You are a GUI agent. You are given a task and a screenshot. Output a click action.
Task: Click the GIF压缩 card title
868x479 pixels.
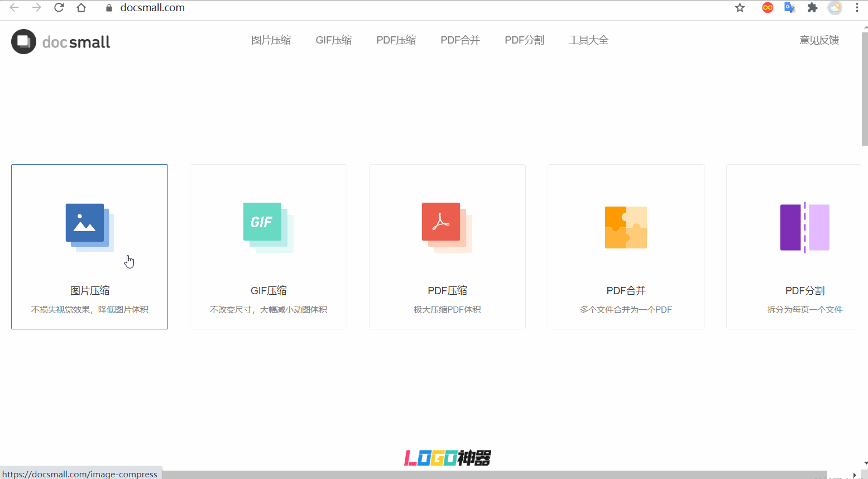coord(268,291)
